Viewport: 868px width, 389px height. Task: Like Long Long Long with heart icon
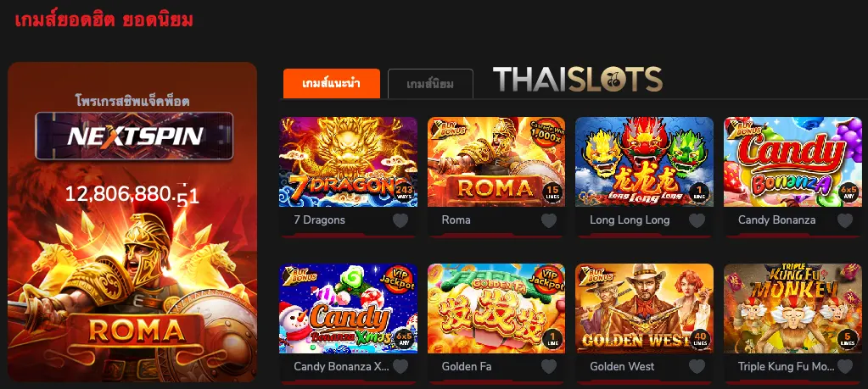click(697, 220)
